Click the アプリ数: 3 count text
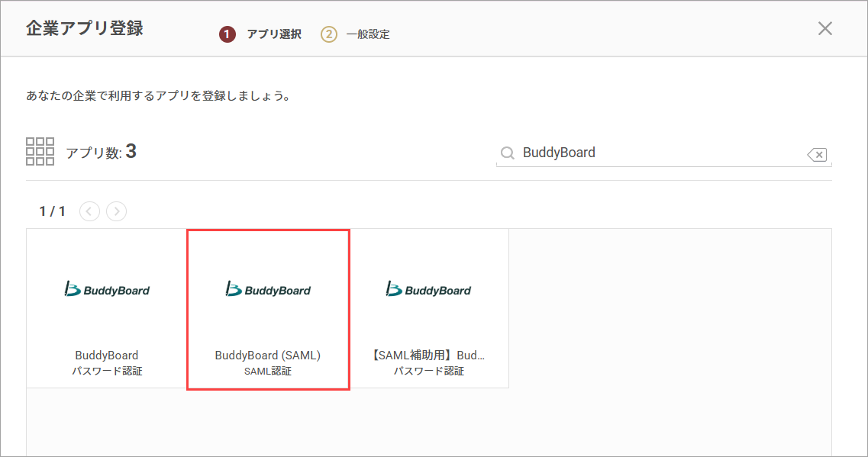868x457 pixels. tap(102, 152)
